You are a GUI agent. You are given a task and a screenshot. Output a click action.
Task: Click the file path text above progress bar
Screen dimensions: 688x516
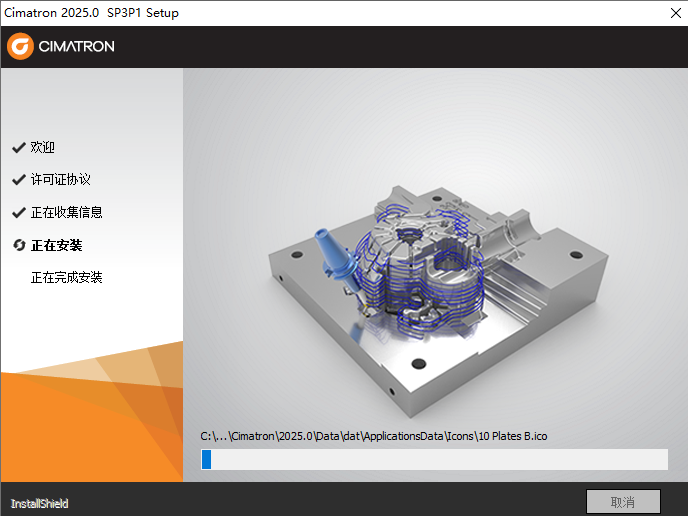tap(374, 436)
